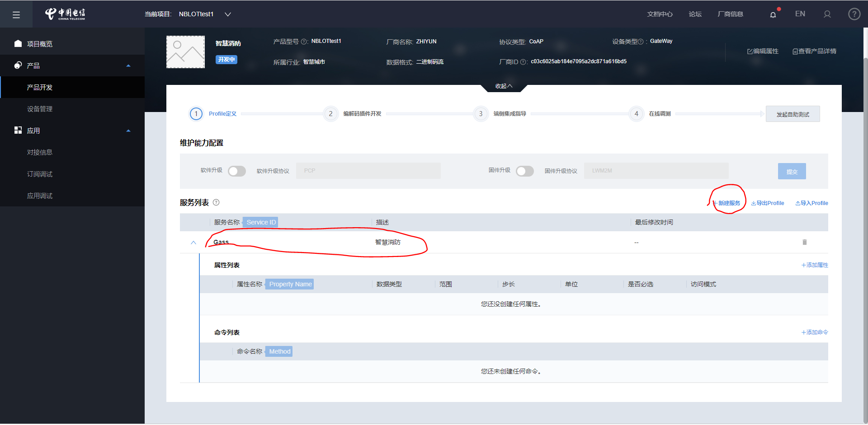This screenshot has height=425, width=868.
Task: Open the 固件升级协议 LWM2M dropdown
Action: coord(656,171)
